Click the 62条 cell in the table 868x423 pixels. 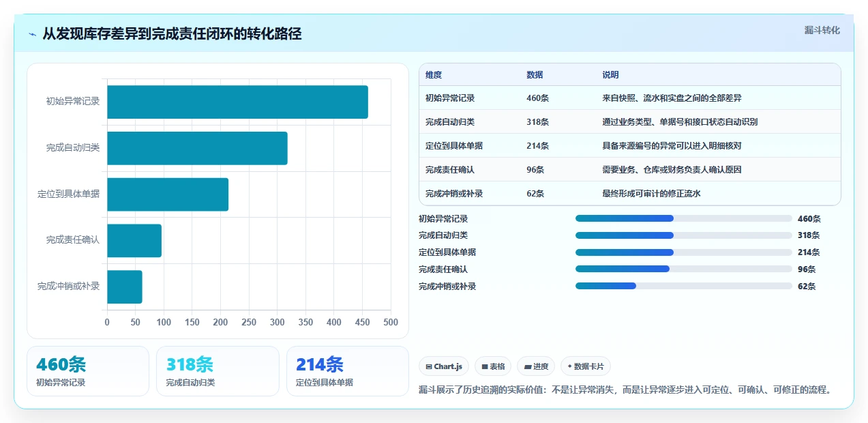pyautogui.click(x=535, y=194)
